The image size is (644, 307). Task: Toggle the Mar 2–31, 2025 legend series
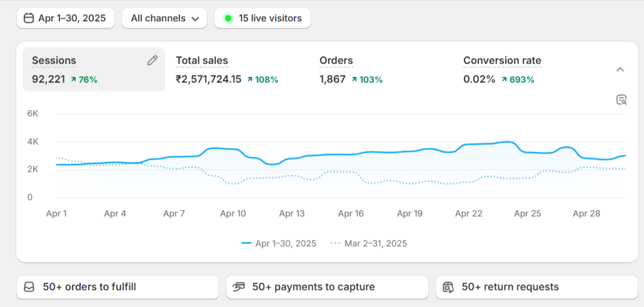point(369,243)
